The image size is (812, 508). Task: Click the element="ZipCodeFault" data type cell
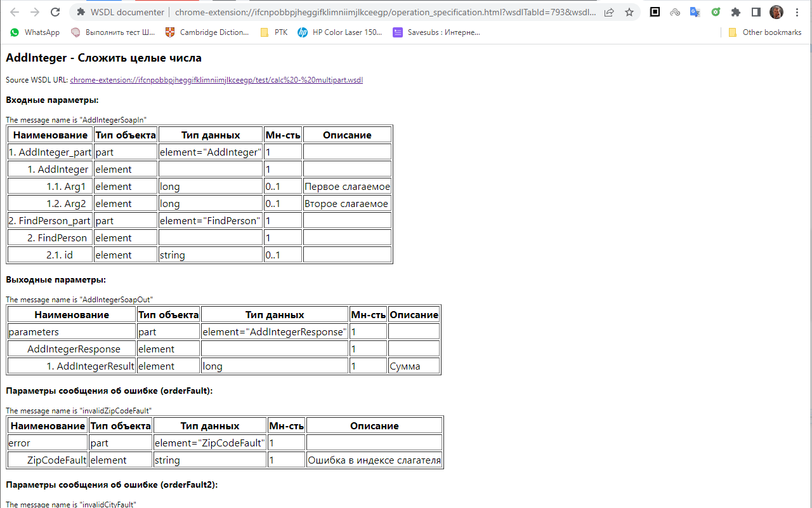(210, 443)
